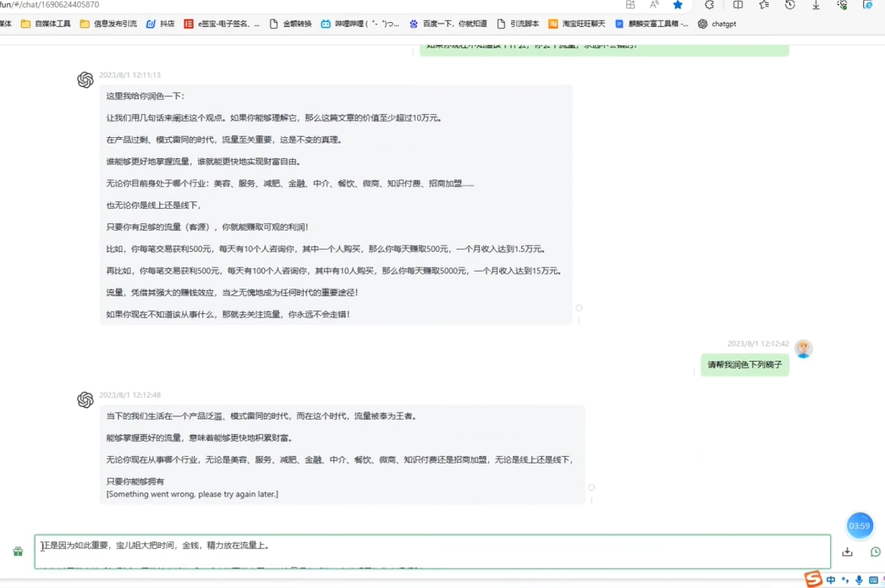Image resolution: width=885 pixels, height=588 pixels.
Task: Open three-dot menu of first AI reply
Action: (579, 321)
